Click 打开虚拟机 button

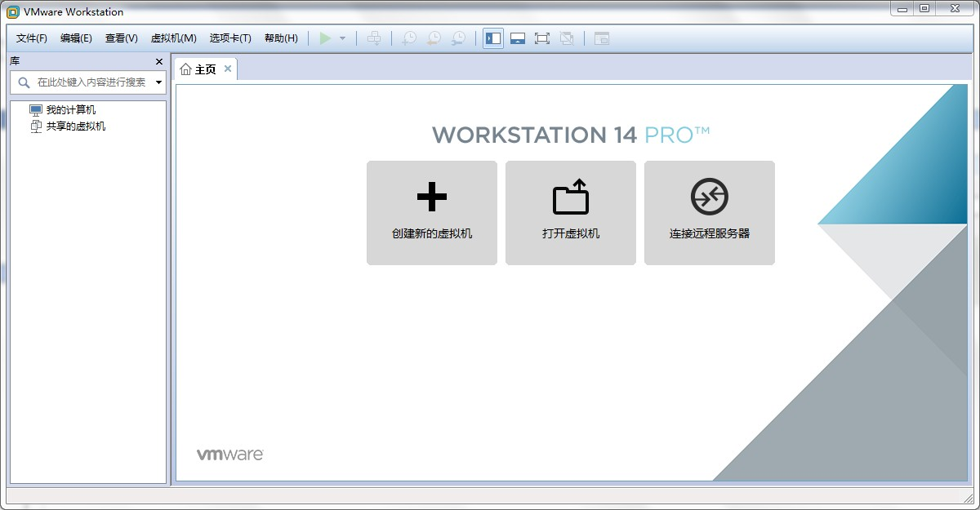coord(571,213)
